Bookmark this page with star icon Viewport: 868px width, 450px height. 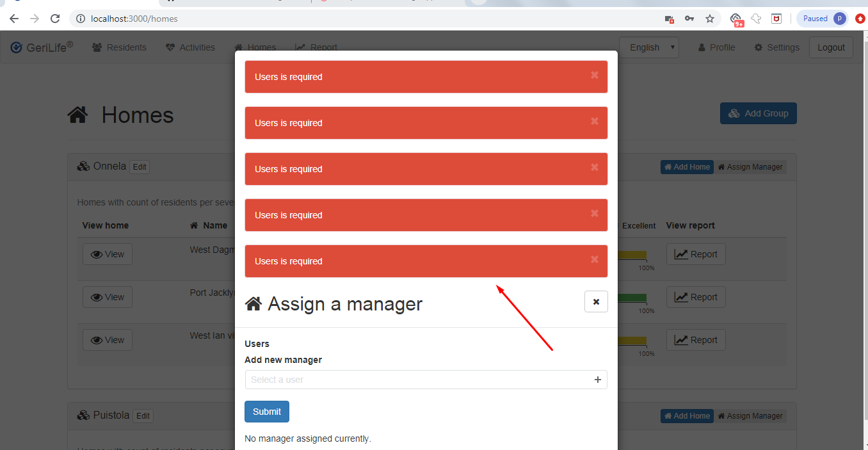pyautogui.click(x=710, y=19)
